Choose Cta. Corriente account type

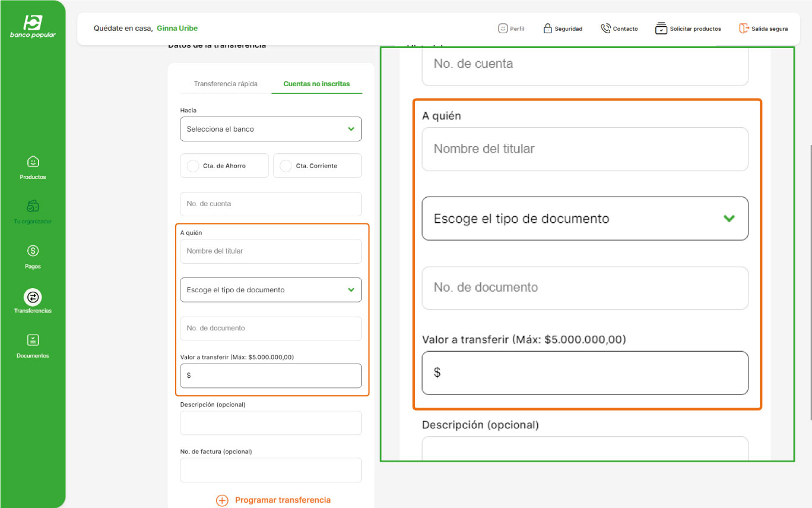317,165
